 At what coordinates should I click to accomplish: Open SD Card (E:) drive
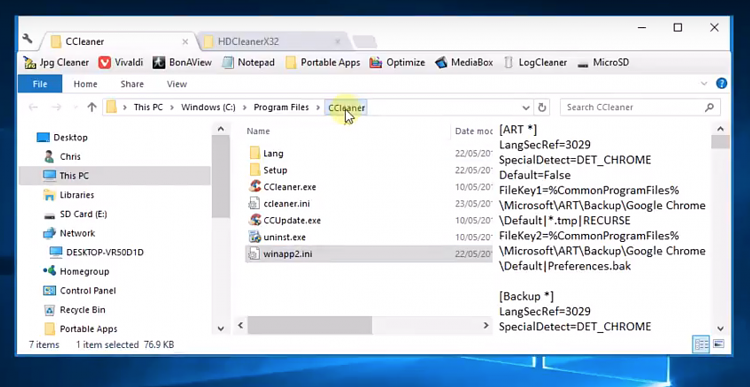tap(75, 214)
